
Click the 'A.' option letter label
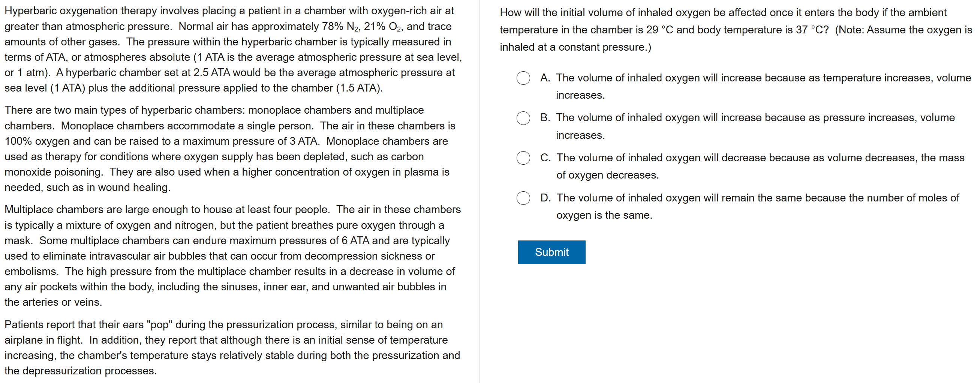coord(545,78)
